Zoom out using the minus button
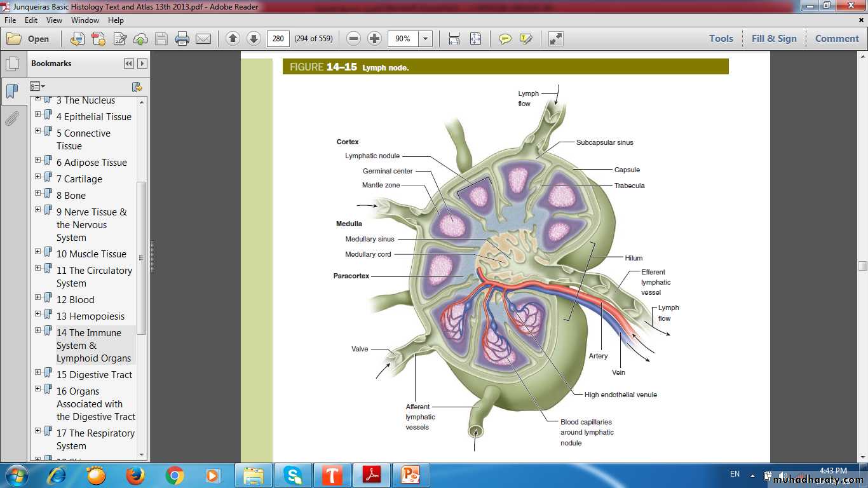This screenshot has height=488, width=868. (x=354, y=39)
